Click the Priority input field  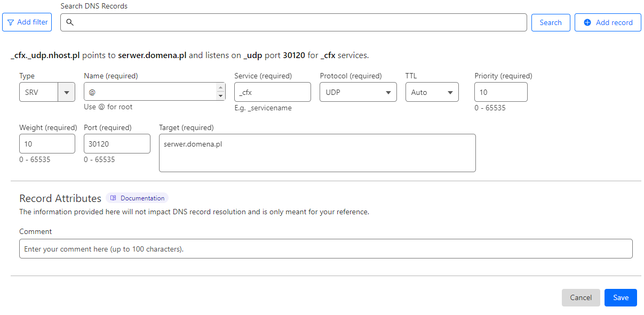click(x=500, y=92)
